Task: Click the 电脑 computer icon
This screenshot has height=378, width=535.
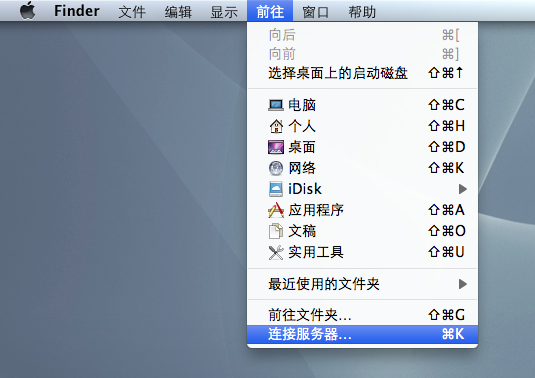Action: coord(276,105)
